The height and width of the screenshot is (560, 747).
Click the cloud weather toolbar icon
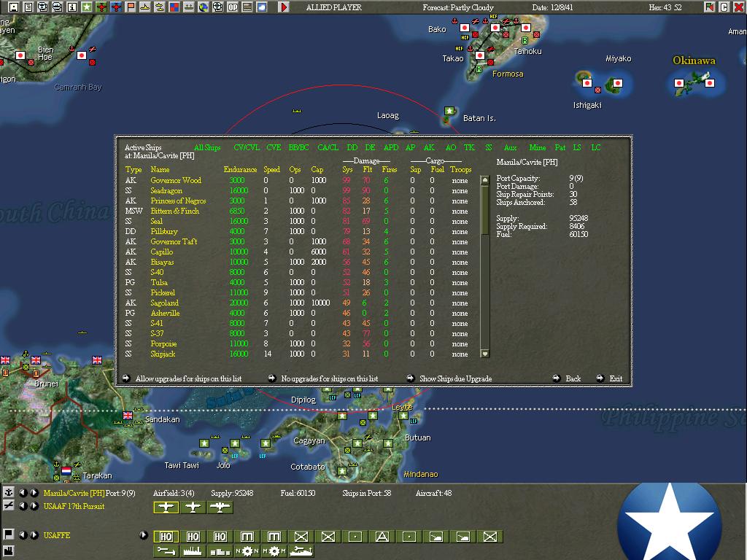pyautogui.click(x=262, y=7)
